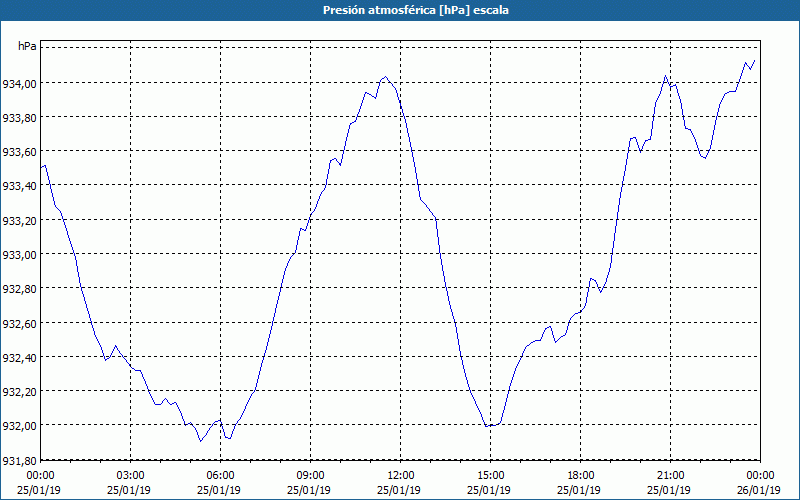Click the 934,00 y-axis value
800x500 pixels.
[x=19, y=84]
